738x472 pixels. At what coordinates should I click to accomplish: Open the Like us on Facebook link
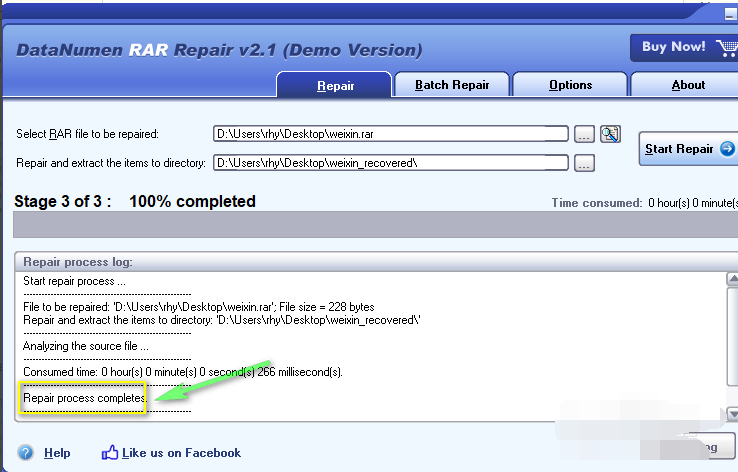181,453
